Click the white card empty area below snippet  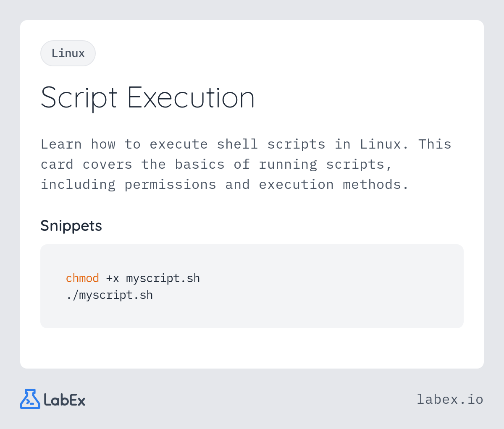[252, 348]
